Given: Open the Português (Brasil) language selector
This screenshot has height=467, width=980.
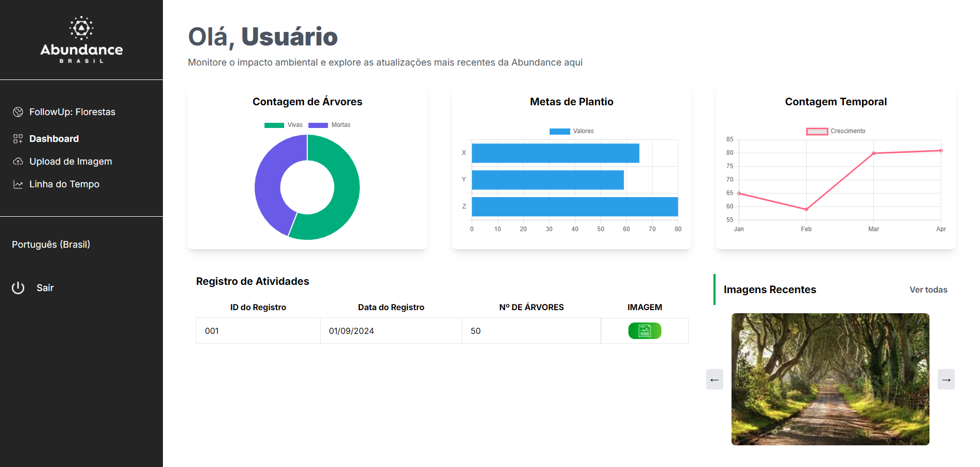Looking at the screenshot, I should (x=51, y=245).
